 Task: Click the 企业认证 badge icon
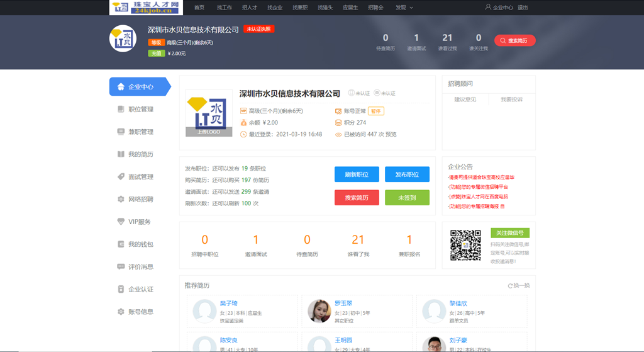121,289
